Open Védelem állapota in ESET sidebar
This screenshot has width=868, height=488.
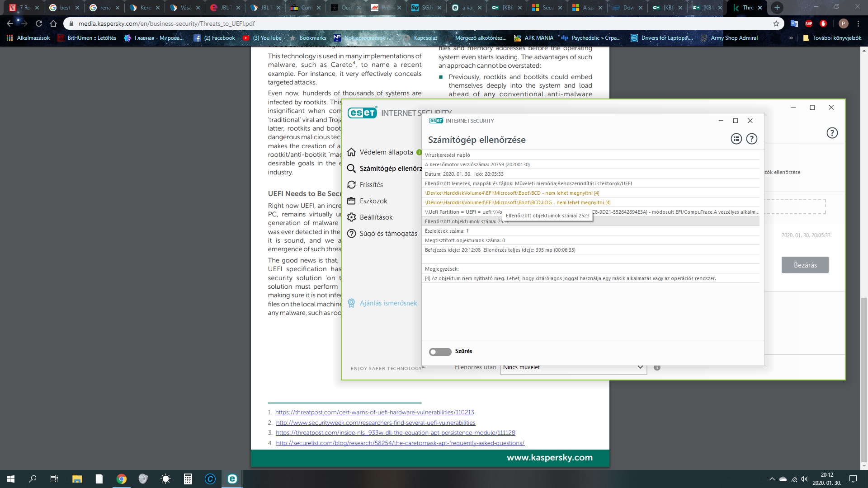385,152
